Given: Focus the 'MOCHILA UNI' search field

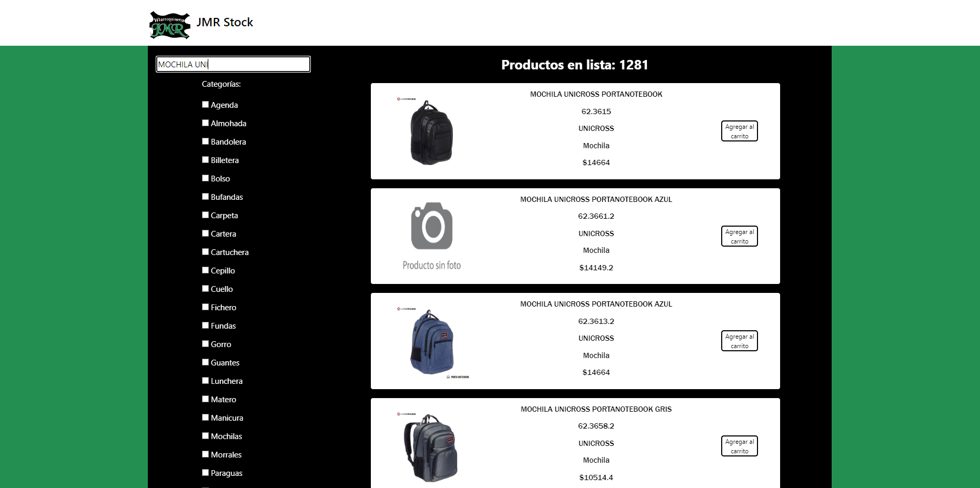Looking at the screenshot, I should tap(233, 64).
